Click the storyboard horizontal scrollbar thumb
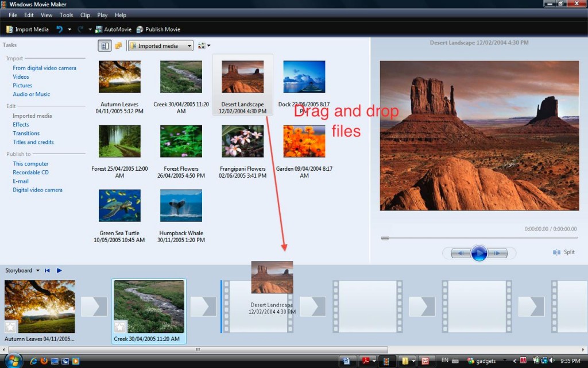 tap(198, 350)
